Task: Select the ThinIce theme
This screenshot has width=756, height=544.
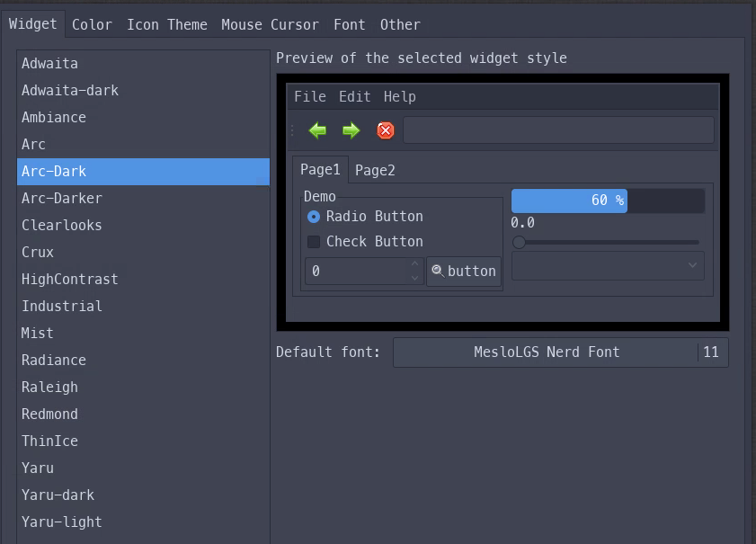Action: (x=143, y=441)
